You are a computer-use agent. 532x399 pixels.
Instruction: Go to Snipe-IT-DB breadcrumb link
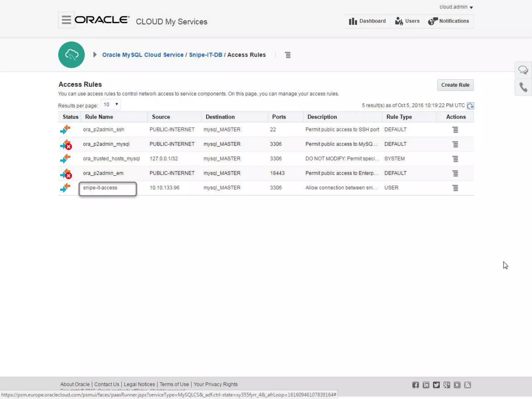(x=205, y=55)
